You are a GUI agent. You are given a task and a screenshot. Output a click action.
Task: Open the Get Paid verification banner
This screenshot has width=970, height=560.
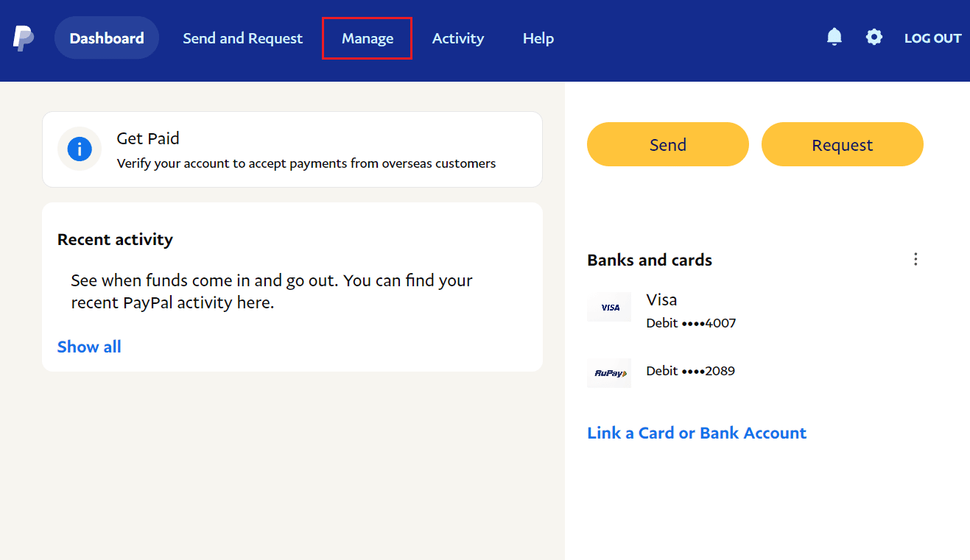292,149
